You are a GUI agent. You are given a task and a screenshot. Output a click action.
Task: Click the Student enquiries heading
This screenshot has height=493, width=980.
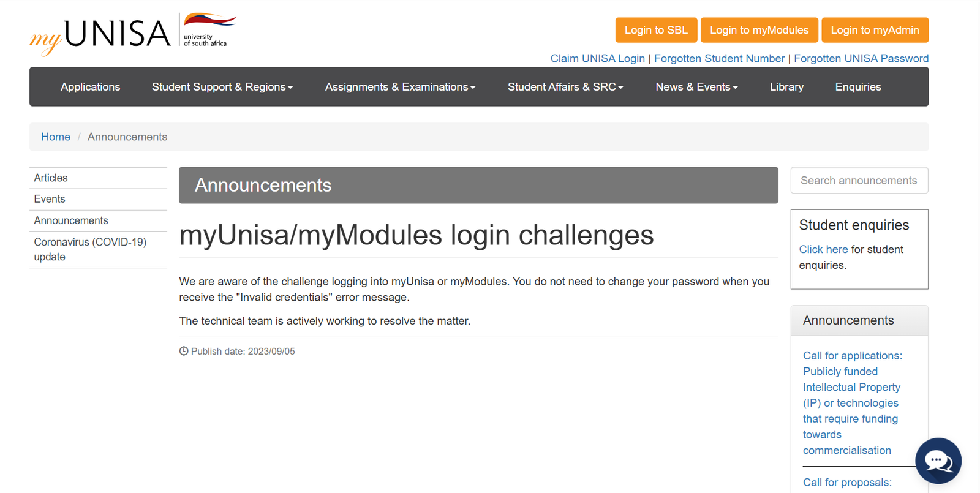pyautogui.click(x=854, y=225)
